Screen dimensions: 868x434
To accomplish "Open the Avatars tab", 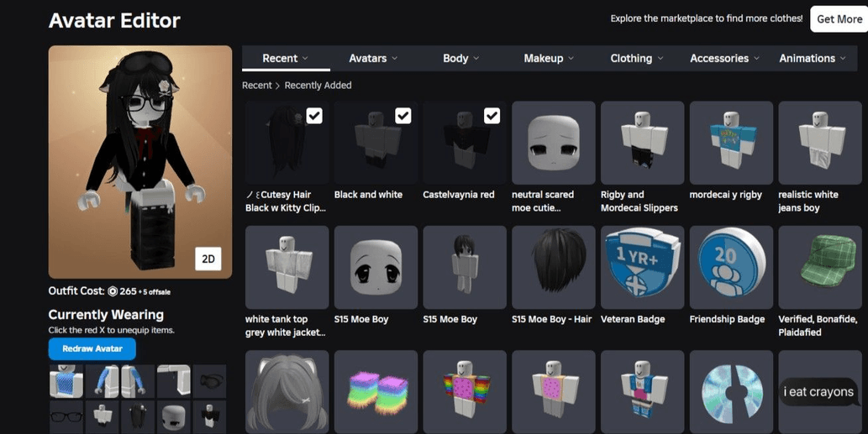I will pos(373,58).
